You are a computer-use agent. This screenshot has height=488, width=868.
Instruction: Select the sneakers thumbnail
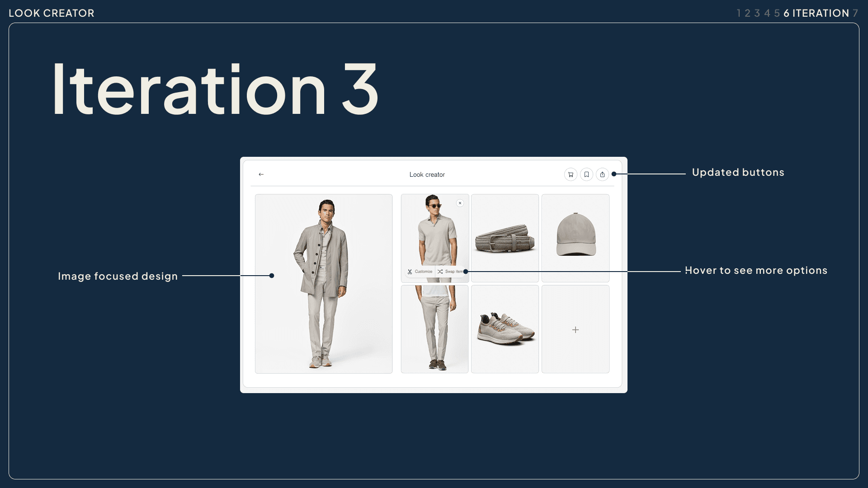point(505,329)
